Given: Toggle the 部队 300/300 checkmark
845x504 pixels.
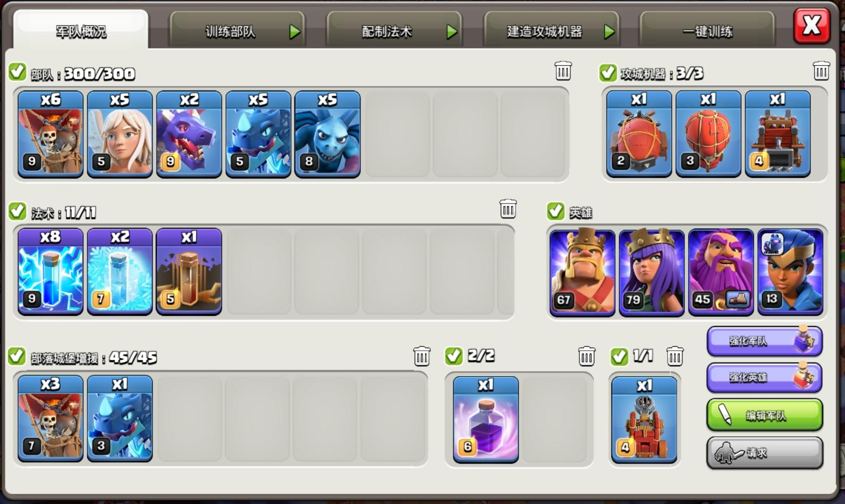Looking at the screenshot, I should (x=17, y=71).
